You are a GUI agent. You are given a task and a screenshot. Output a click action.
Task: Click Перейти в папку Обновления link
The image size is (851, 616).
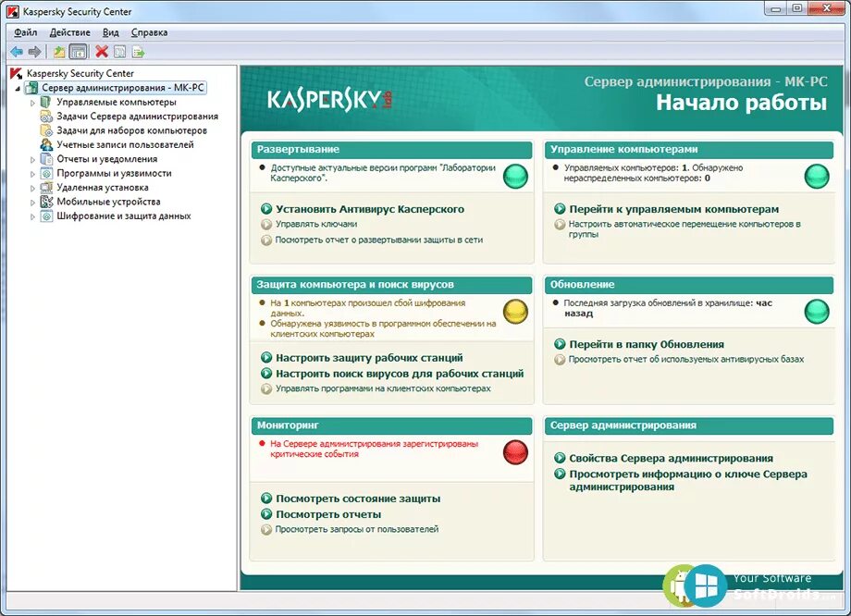point(646,344)
